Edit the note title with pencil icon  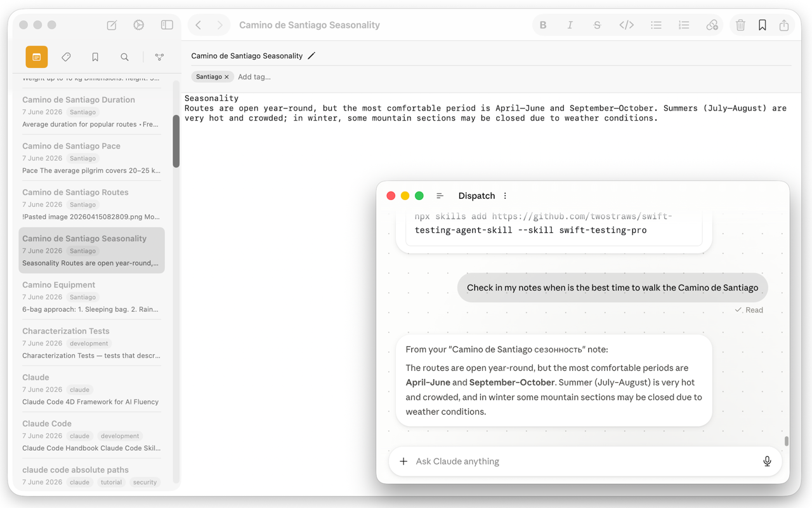(x=311, y=56)
